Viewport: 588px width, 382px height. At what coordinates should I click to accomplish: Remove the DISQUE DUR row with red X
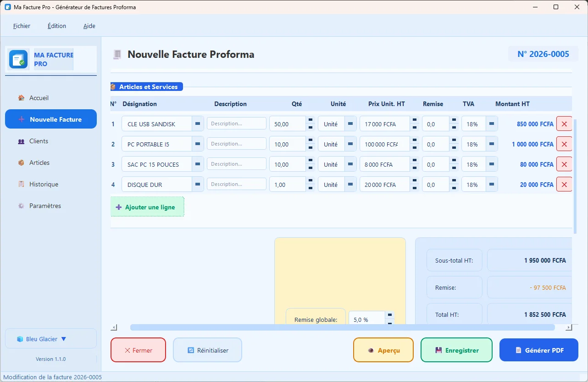point(564,185)
